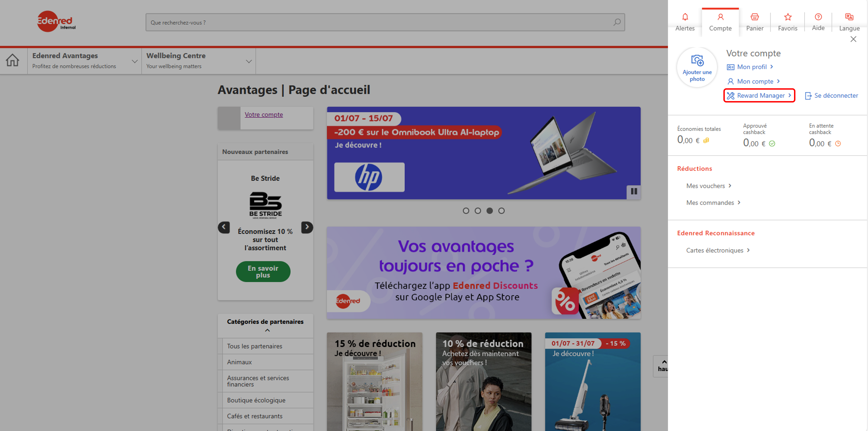868x431 pixels.
Task: Open the -15 % vacuum offer card
Action: point(593,382)
